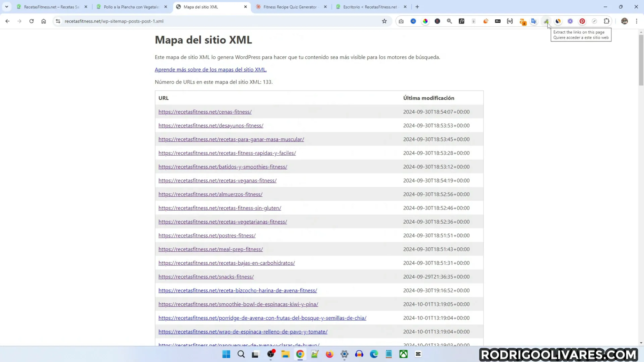The height and width of the screenshot is (362, 644).
Task: Open the screenshot camera extension
Action: [x=400, y=21]
